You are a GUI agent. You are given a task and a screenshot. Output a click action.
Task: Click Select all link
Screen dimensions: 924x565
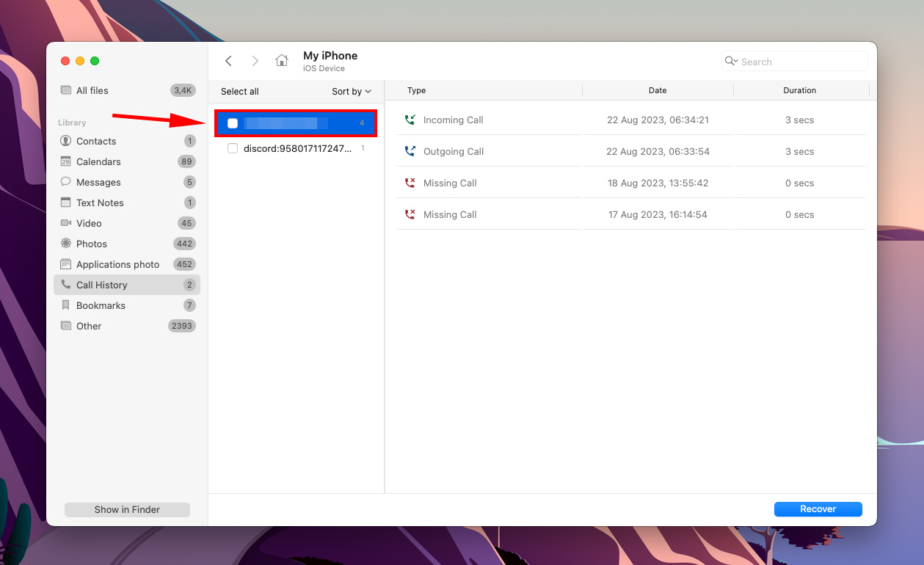coord(240,92)
